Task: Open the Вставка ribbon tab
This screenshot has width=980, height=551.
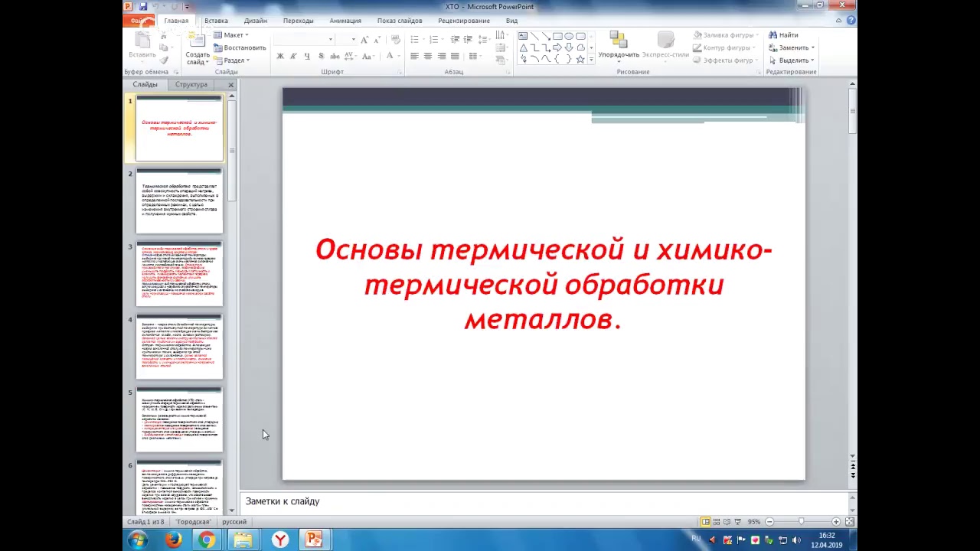Action: [x=216, y=21]
